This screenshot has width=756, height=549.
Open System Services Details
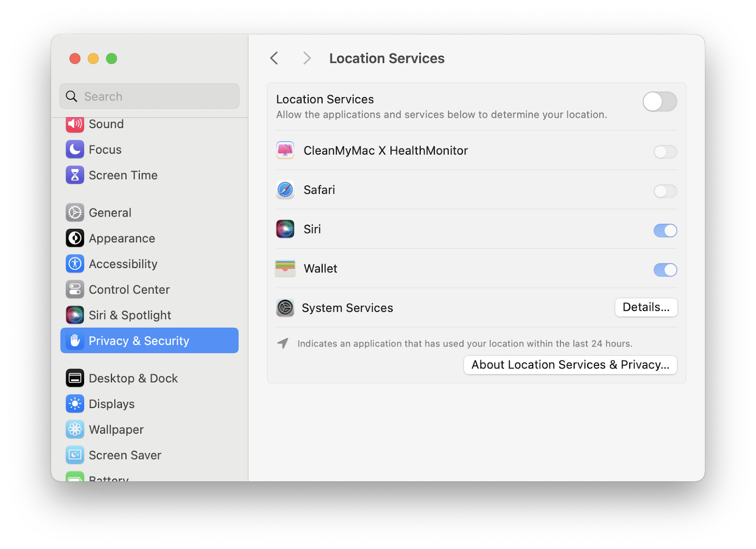click(646, 307)
